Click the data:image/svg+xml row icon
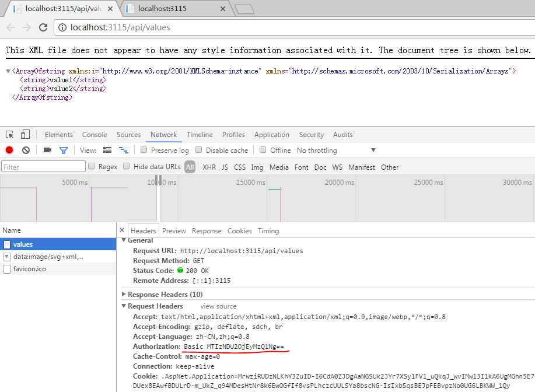The height and width of the screenshot is (392, 535). pyautogui.click(x=7, y=257)
